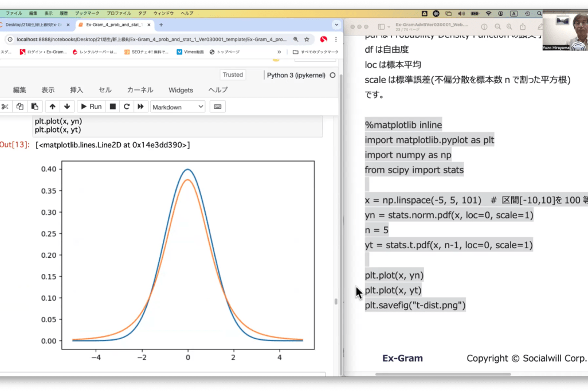Open the command palette keyboard icon

pos(217,107)
